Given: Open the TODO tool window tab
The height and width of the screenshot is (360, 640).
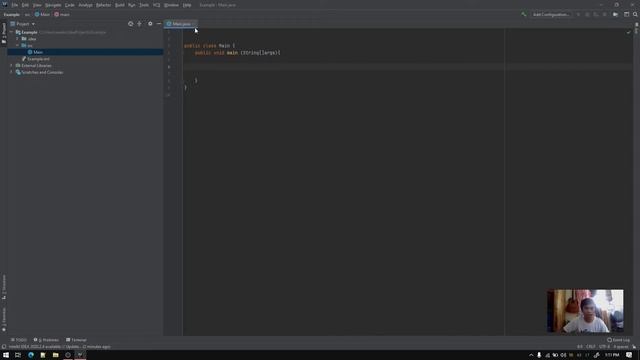Looking at the screenshot, I should (x=19, y=340).
